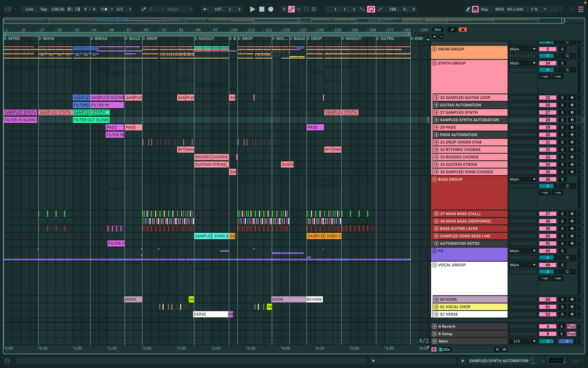The image size is (588, 368).
Task: Toggle Key map mode button
Action: click(484, 9)
